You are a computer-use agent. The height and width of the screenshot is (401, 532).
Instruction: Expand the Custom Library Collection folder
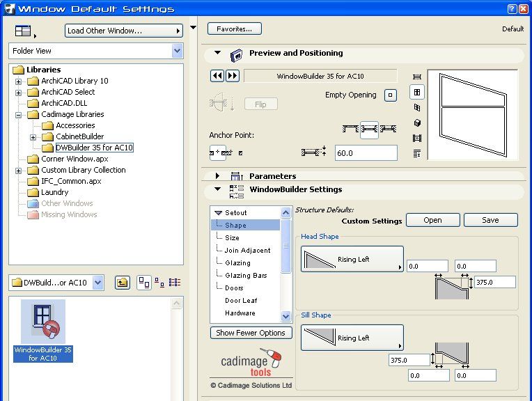click(x=18, y=171)
